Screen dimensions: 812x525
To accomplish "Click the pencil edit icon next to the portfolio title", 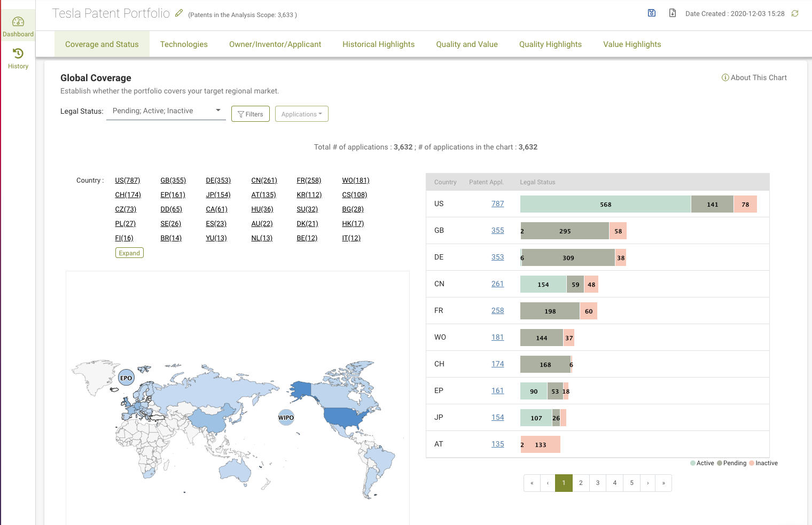I will 179,13.
